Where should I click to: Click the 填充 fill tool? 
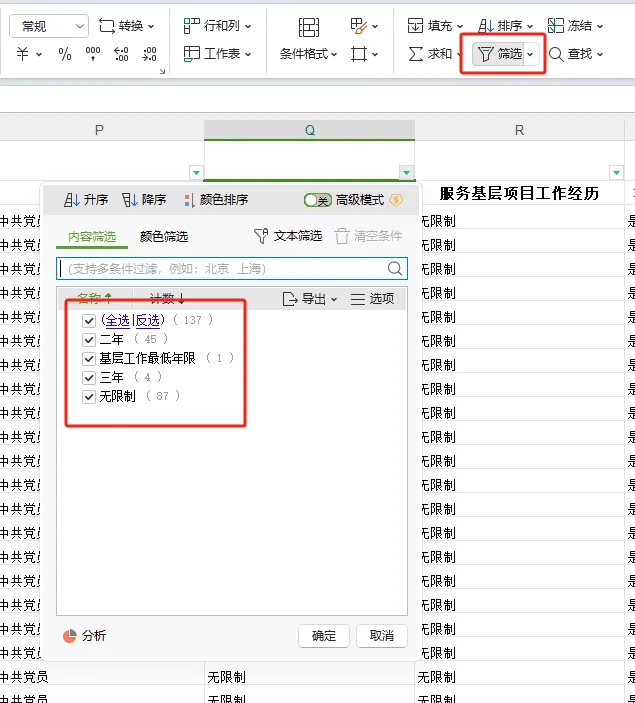point(435,26)
